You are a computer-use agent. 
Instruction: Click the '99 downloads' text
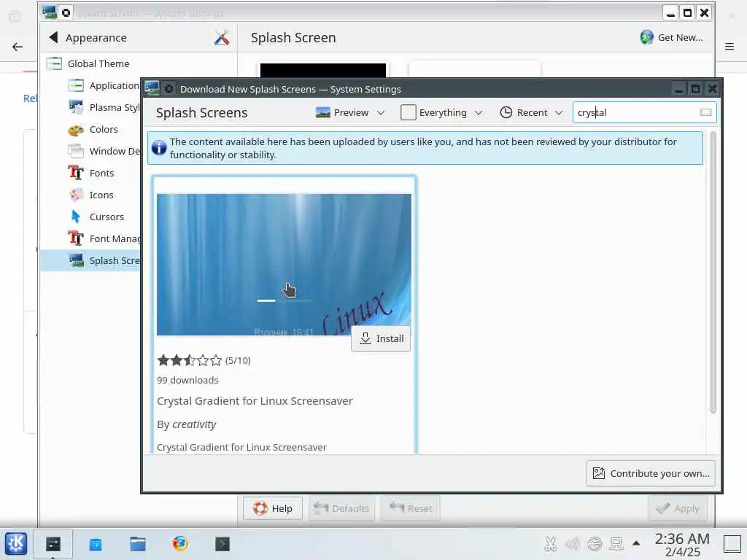click(x=187, y=380)
